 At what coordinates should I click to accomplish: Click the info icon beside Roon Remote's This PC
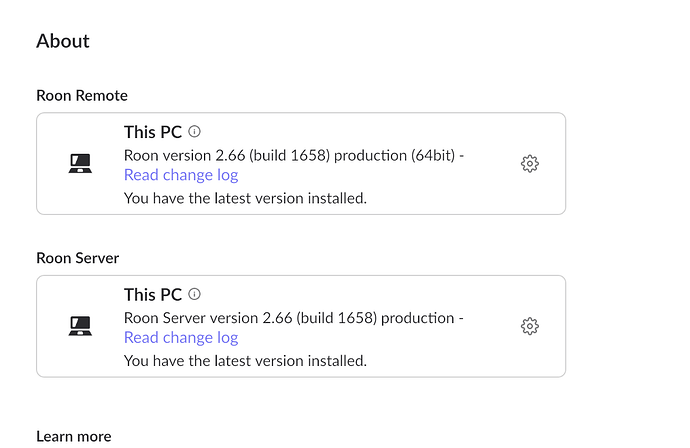click(x=194, y=131)
